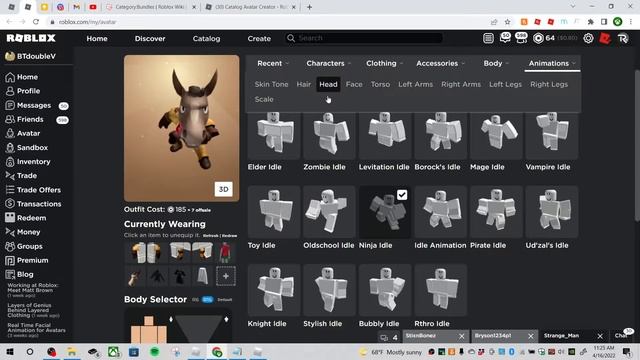Click the red extension icon in Roblox header
Screen dimensions: 640x360
point(605,38)
